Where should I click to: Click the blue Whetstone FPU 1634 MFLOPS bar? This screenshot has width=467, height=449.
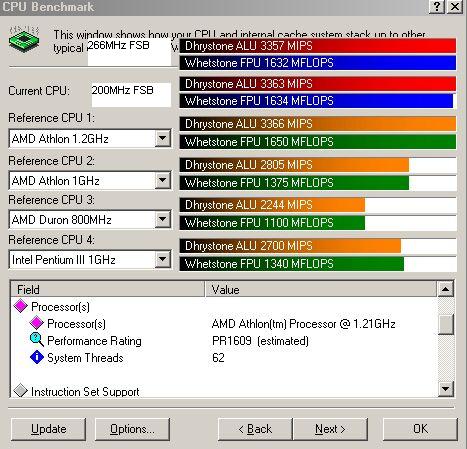[316, 101]
